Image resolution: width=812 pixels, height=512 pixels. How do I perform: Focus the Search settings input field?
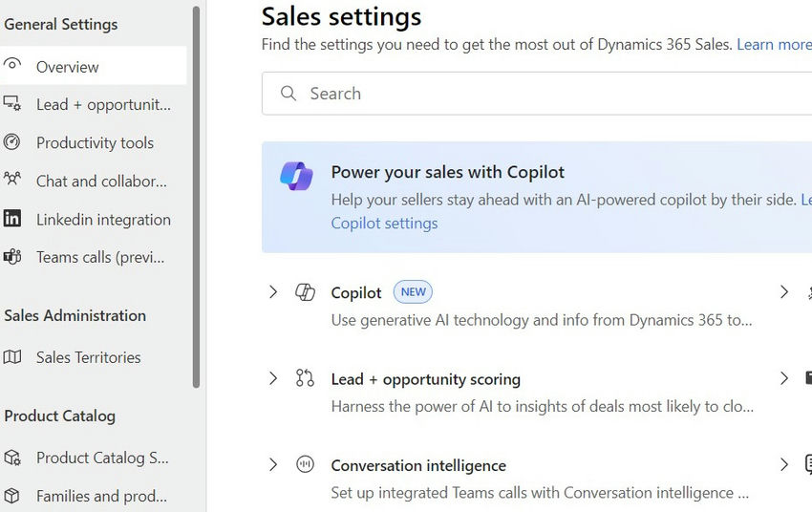(537, 94)
